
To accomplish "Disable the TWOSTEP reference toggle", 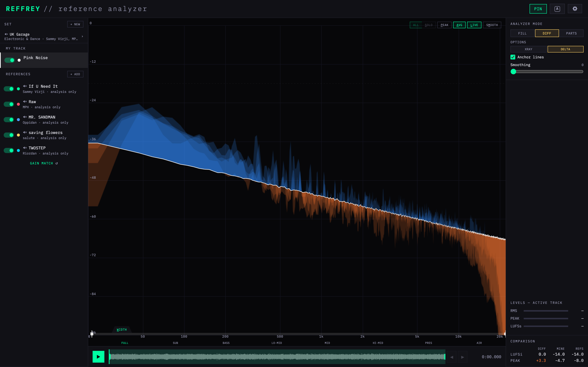I will pos(9,150).
